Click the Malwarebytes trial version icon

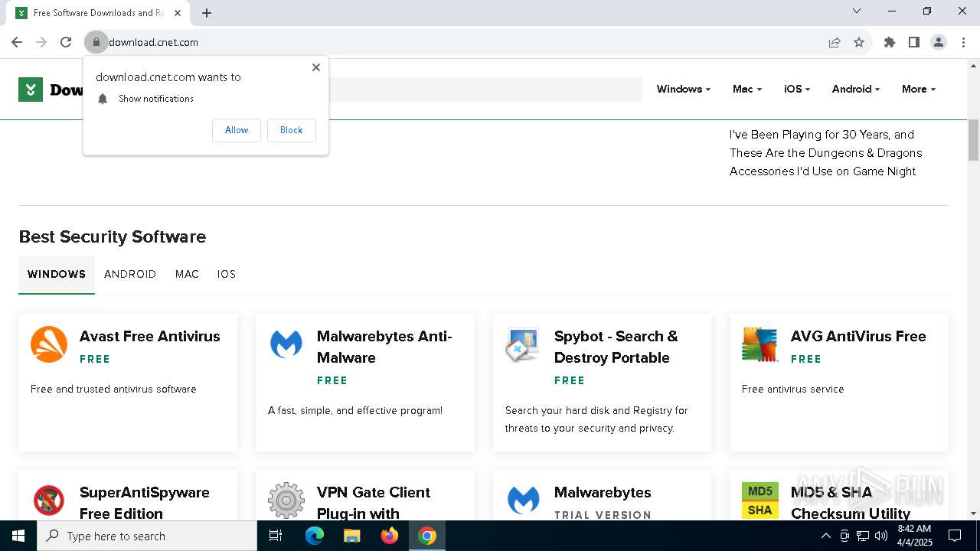pyautogui.click(x=524, y=500)
